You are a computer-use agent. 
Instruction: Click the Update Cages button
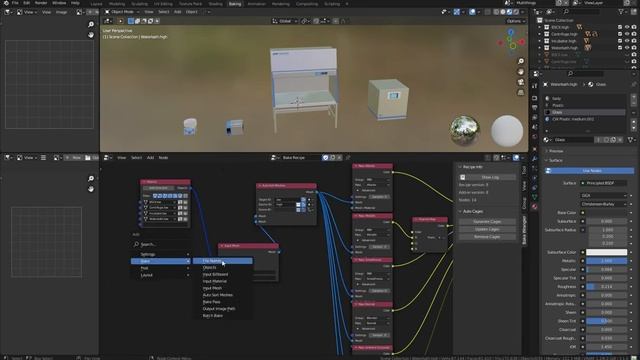487,229
